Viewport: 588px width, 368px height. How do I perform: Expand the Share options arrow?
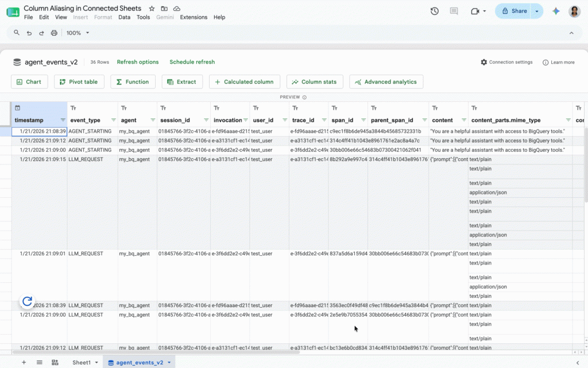(x=537, y=11)
